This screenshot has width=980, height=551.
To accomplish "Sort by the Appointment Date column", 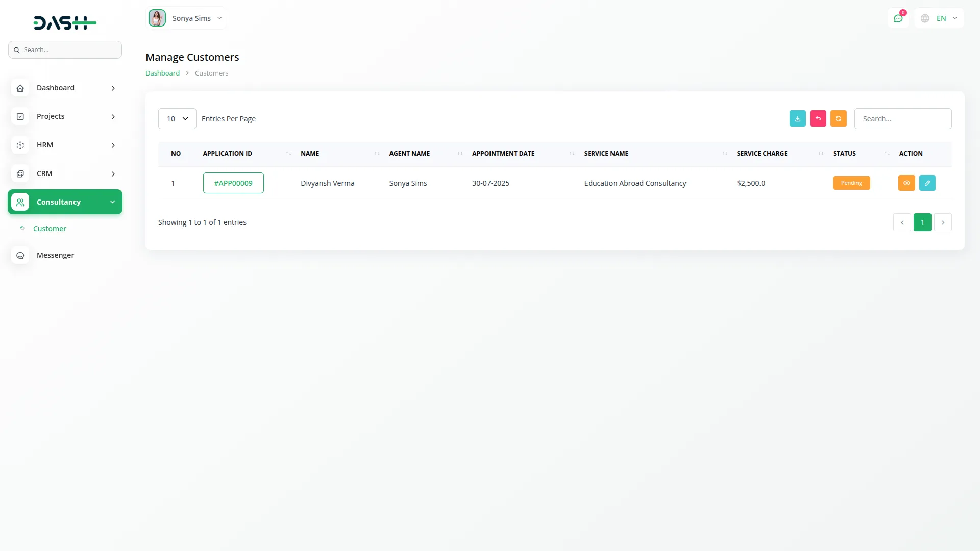I will pyautogui.click(x=503, y=153).
